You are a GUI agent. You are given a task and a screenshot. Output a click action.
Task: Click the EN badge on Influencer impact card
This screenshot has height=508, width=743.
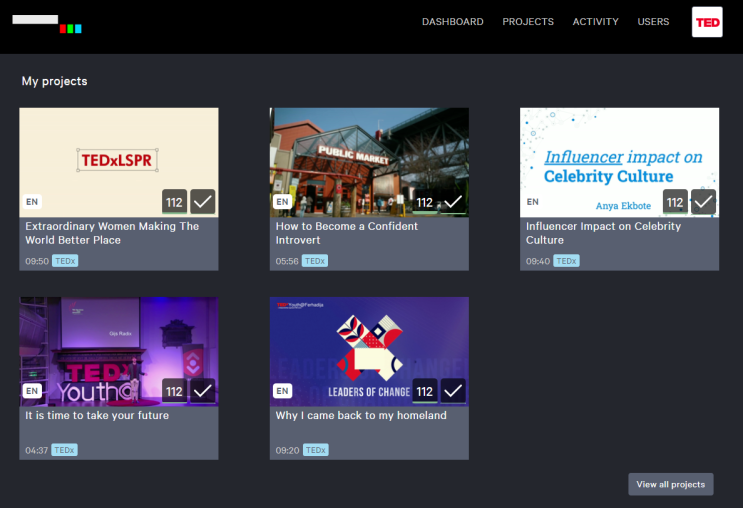pos(533,202)
